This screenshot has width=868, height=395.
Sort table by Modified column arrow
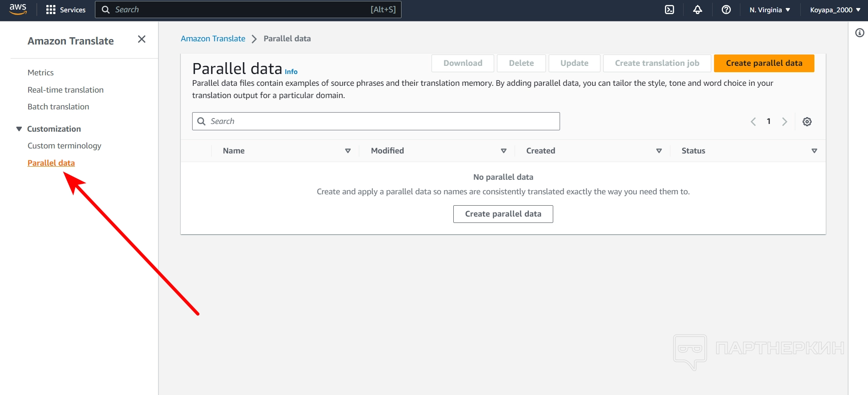point(503,151)
